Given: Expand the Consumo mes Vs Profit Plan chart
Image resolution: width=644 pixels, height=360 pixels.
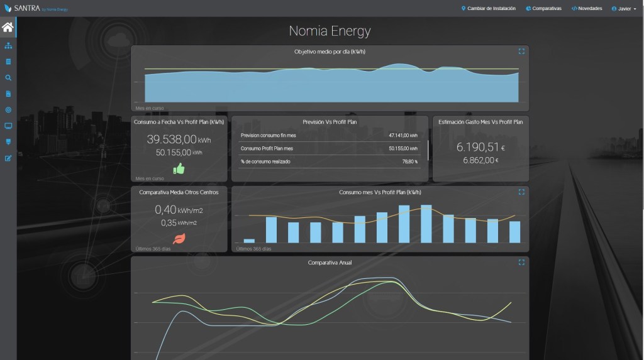Looking at the screenshot, I should [521, 192].
